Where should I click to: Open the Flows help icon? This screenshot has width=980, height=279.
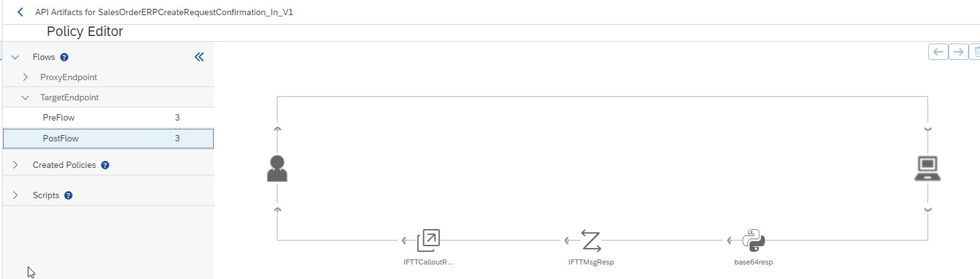[64, 57]
